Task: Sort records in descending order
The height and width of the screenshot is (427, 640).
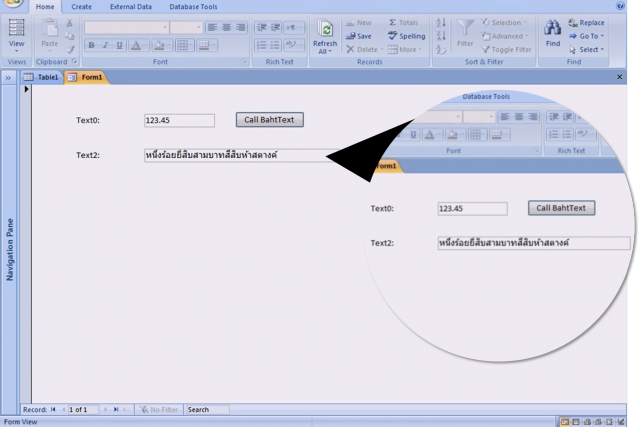Action: 441,36
